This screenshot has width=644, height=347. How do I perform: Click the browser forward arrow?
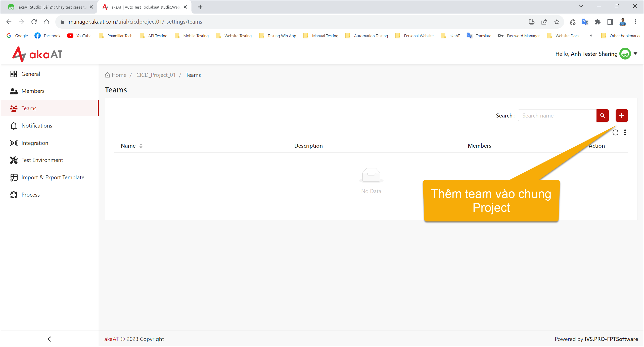(x=21, y=22)
